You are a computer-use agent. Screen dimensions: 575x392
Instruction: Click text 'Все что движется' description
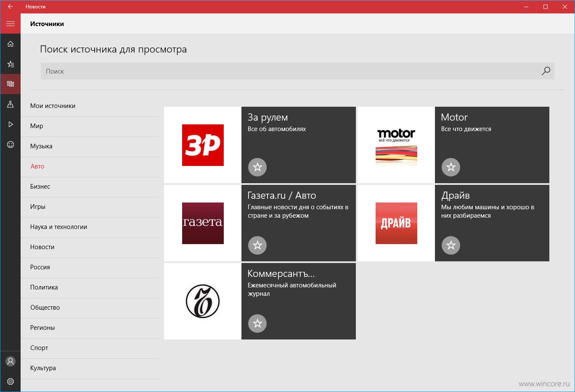(x=466, y=129)
